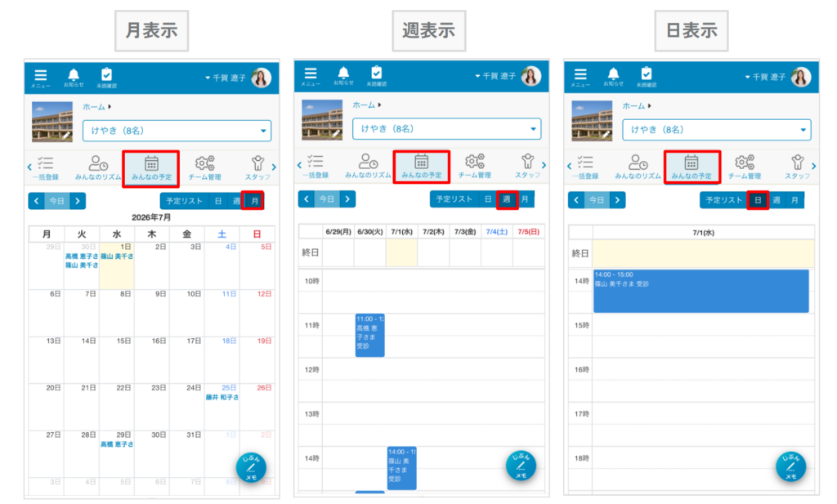837x504 pixels.
Task: Open unread confirmation clipboard icon in day panel
Action: (647, 78)
